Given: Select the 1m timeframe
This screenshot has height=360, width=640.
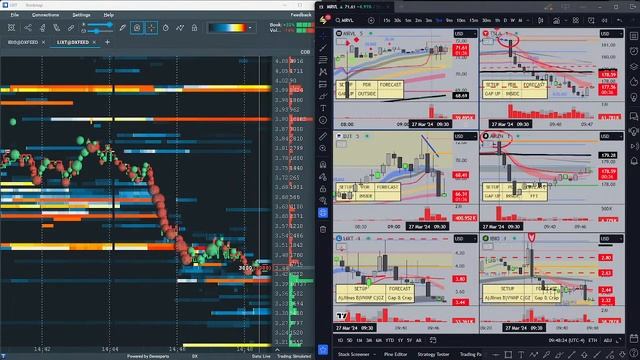Looking at the screenshot, I should point(408,20).
